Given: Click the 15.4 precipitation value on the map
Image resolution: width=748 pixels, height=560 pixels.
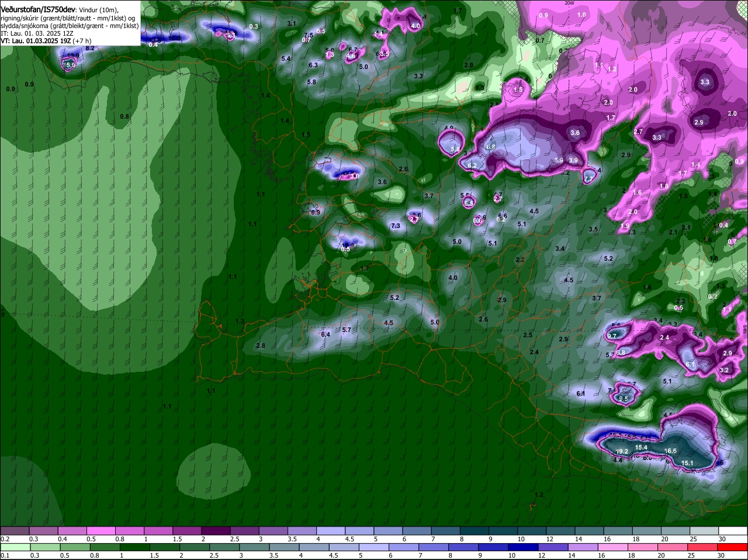Looking at the screenshot, I should tap(642, 447).
